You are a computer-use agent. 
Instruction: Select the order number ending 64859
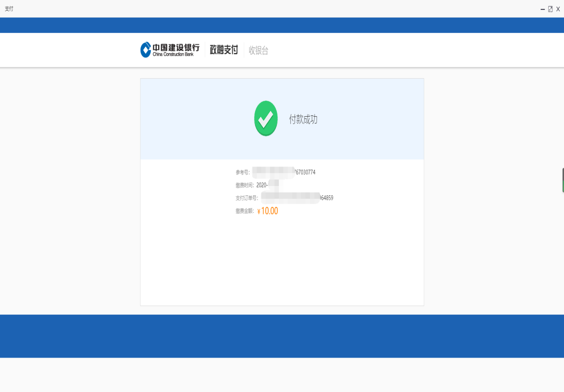coord(326,198)
